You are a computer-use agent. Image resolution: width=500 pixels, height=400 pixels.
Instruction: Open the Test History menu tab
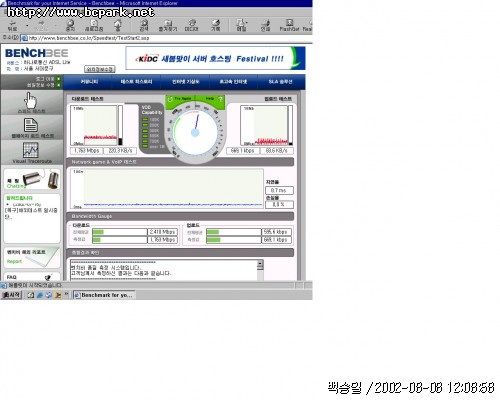tap(136, 82)
